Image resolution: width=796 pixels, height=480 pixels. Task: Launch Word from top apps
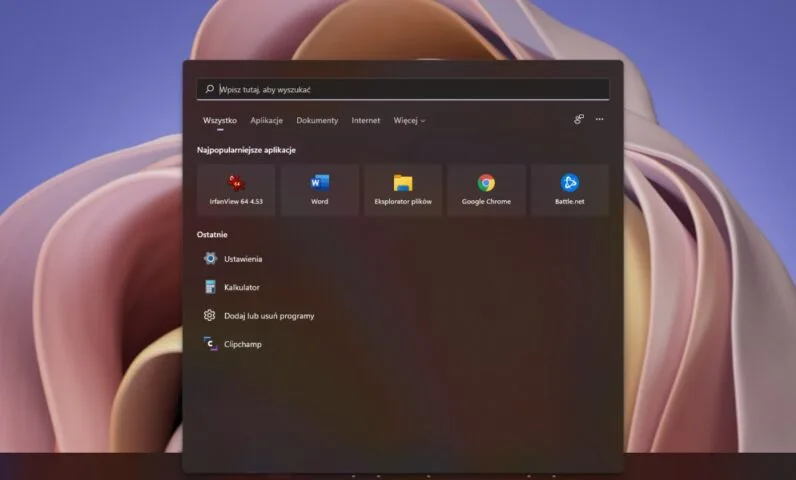(x=319, y=190)
